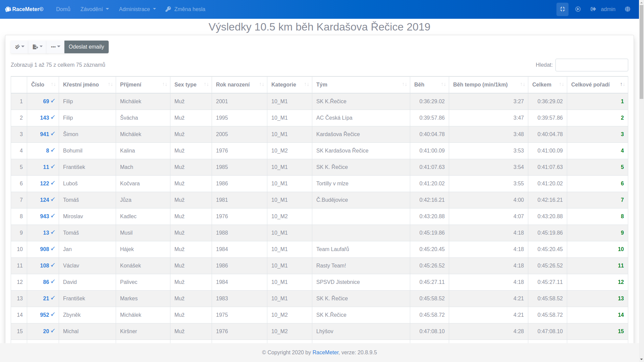Open the language globe icon
The image size is (644, 362).
628,9
